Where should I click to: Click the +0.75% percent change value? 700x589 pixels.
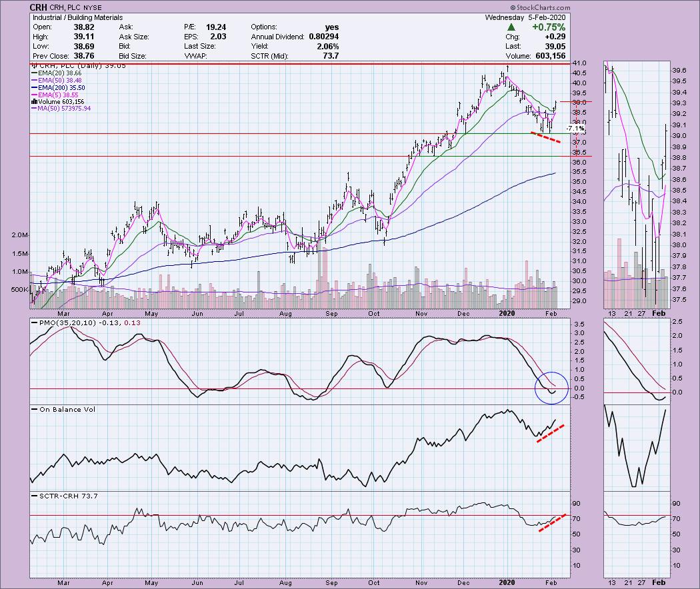[x=549, y=27]
